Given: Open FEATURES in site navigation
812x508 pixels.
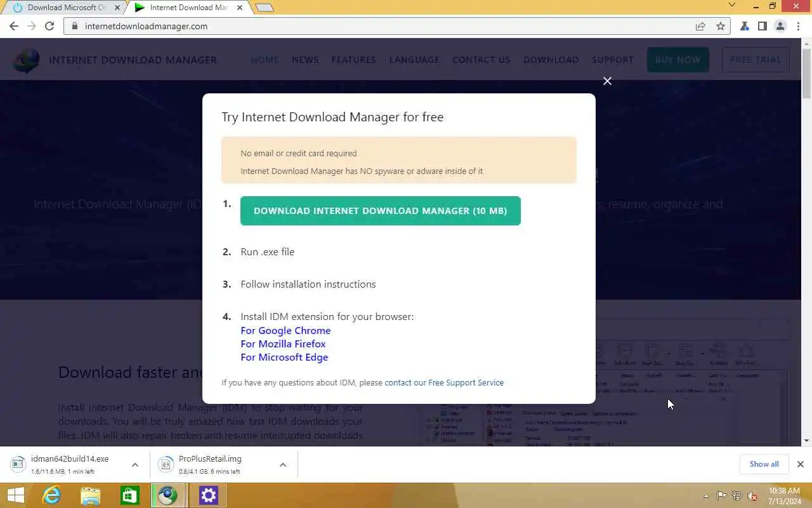Looking at the screenshot, I should pyautogui.click(x=353, y=60).
